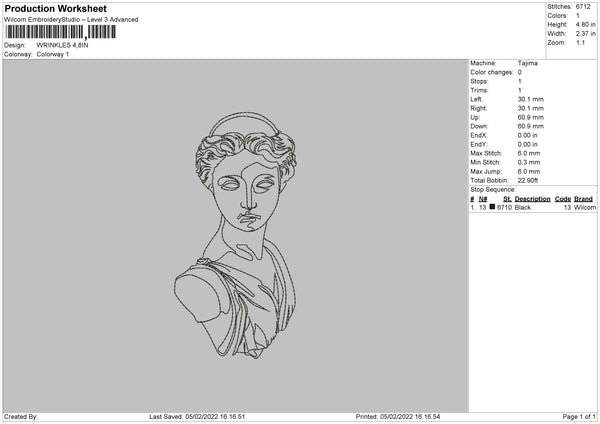The width and height of the screenshot is (600, 424).
Task: Click the 'Colors:' label in header
Action: (558, 16)
